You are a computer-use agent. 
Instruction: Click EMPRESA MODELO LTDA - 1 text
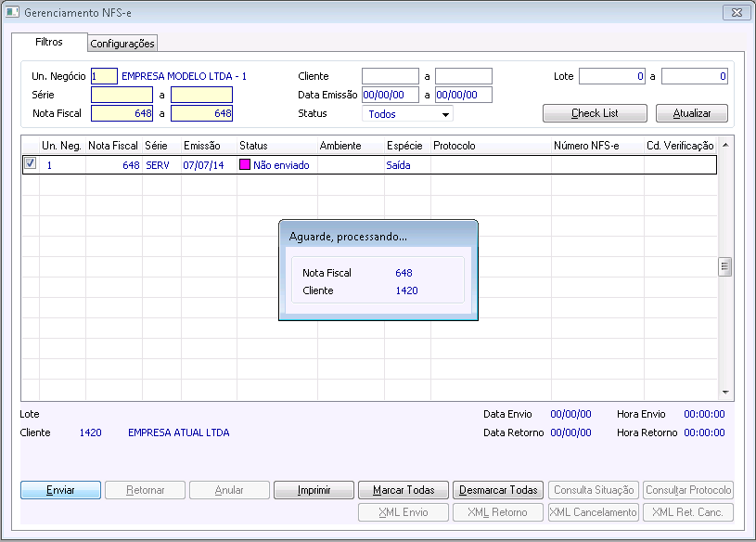tap(185, 76)
